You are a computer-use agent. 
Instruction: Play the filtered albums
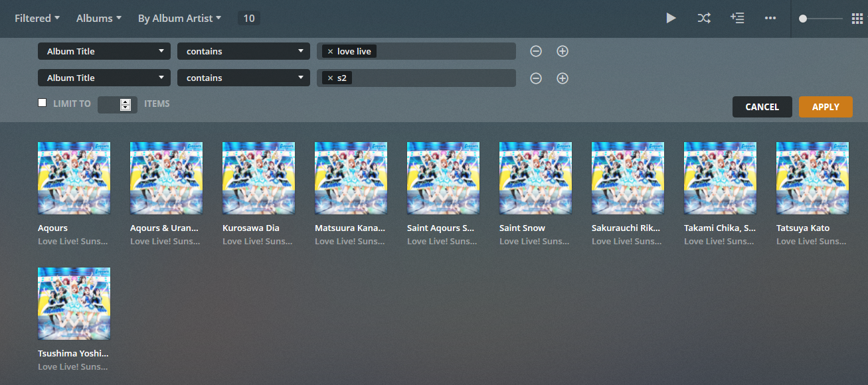point(671,18)
